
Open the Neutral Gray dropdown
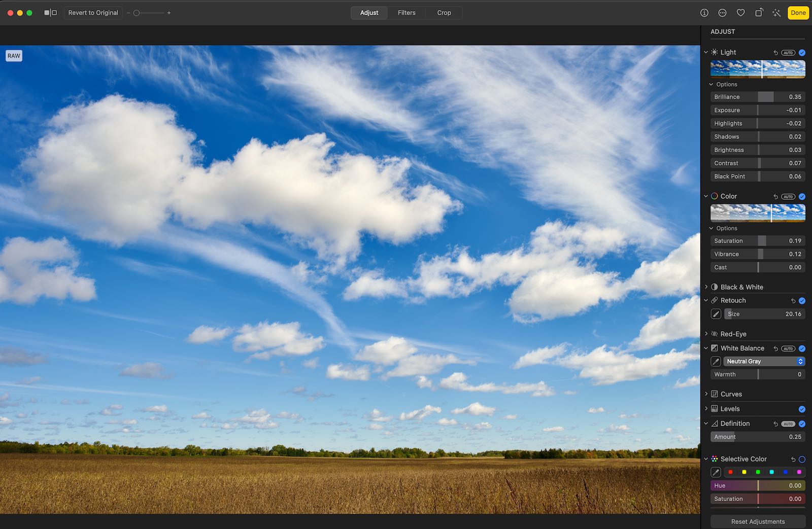764,362
